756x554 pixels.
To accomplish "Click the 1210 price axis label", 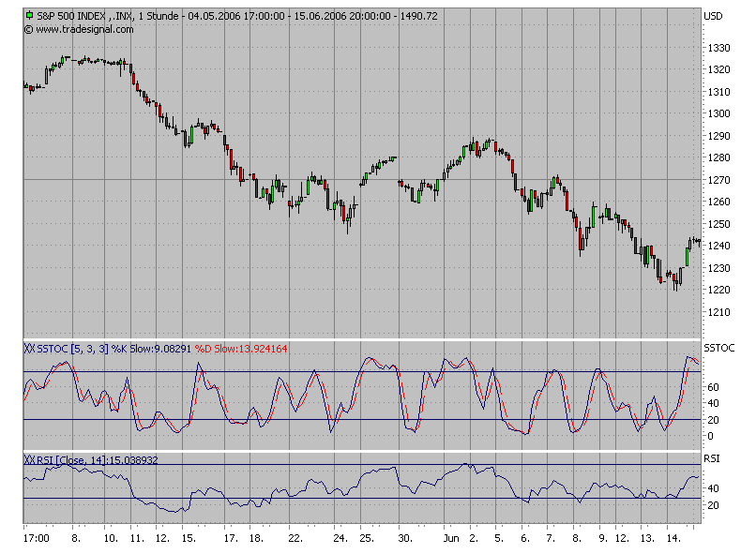I will 718,312.
